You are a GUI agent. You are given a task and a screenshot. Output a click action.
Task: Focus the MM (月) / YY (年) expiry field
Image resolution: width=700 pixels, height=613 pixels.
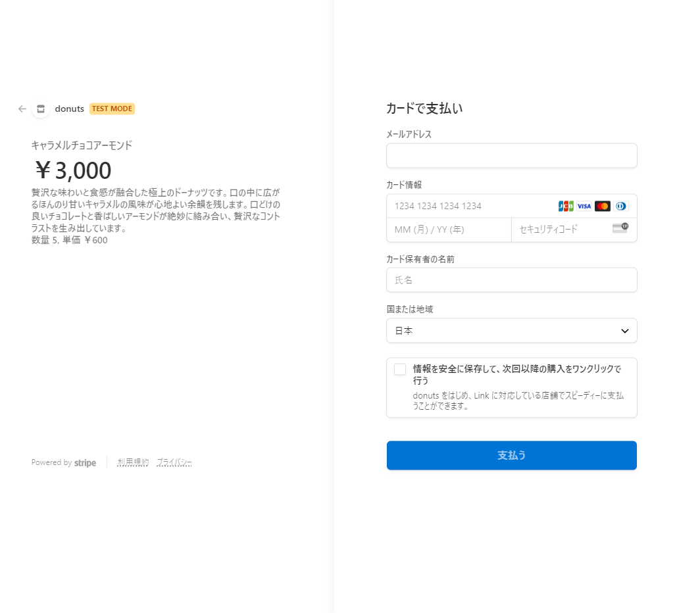click(449, 230)
